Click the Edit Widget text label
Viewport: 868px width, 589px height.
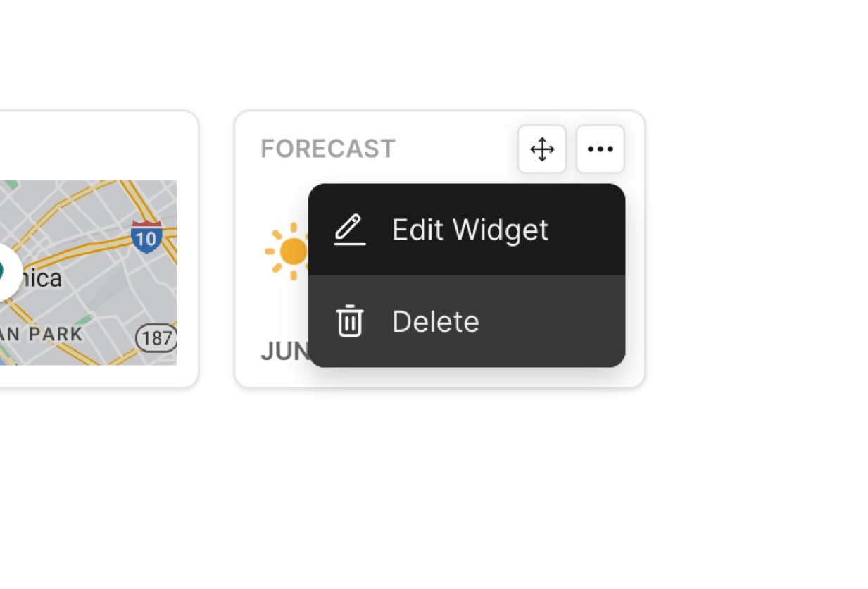pos(470,230)
